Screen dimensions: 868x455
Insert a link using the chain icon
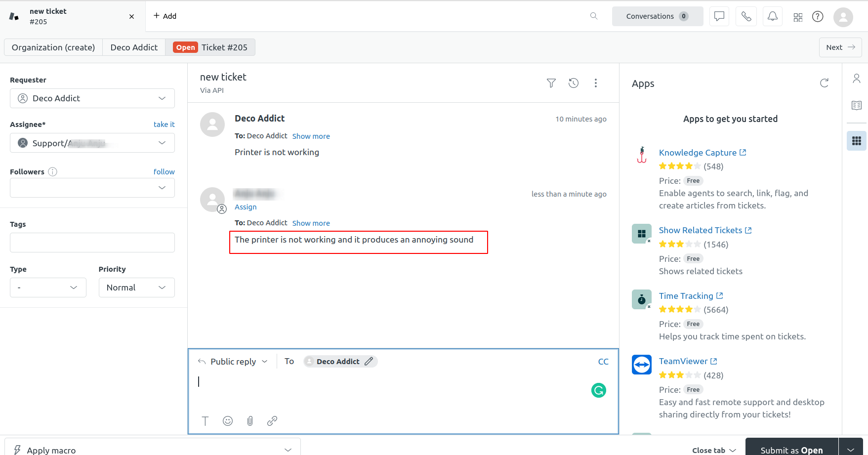point(272,421)
